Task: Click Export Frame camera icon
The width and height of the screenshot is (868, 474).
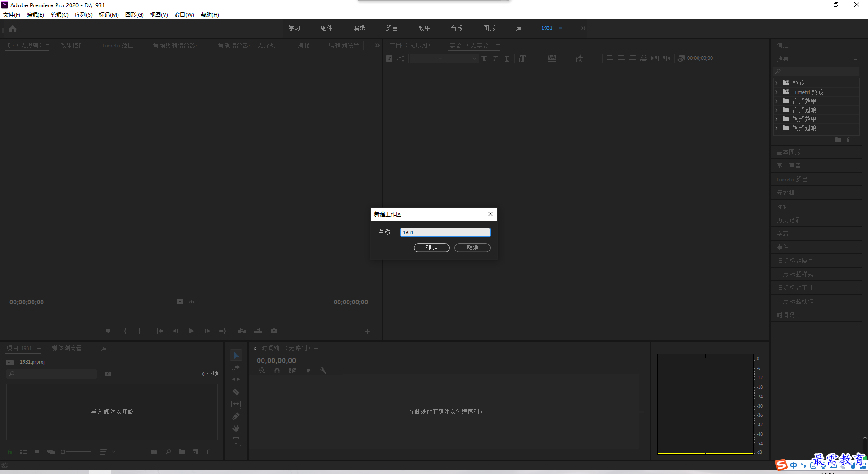Action: (x=274, y=331)
